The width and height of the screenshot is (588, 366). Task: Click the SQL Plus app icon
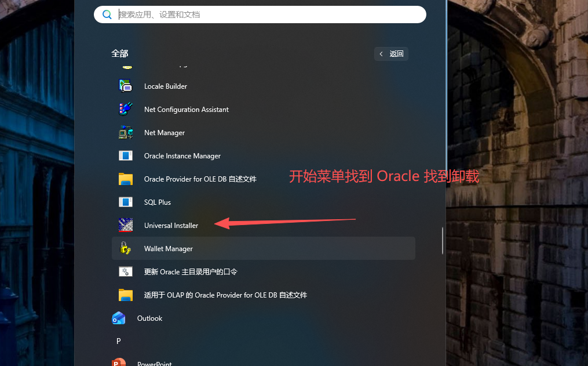pyautogui.click(x=126, y=202)
